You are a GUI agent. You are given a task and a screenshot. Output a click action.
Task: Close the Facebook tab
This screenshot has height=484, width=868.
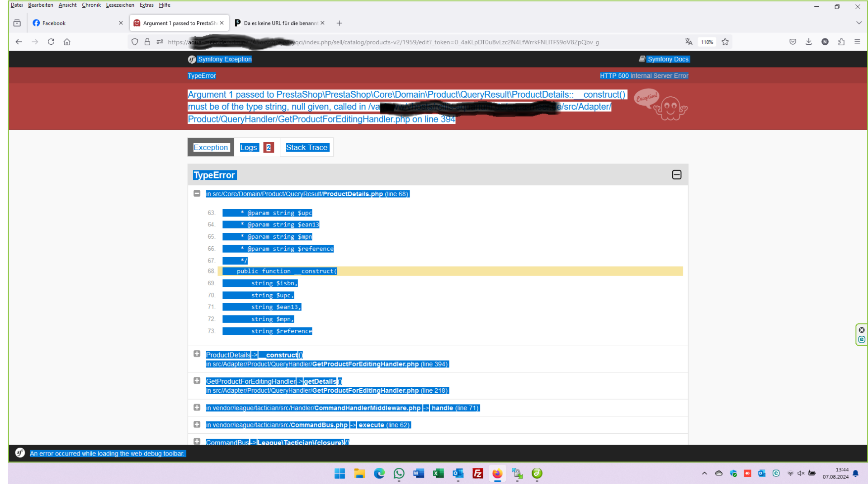pos(121,23)
